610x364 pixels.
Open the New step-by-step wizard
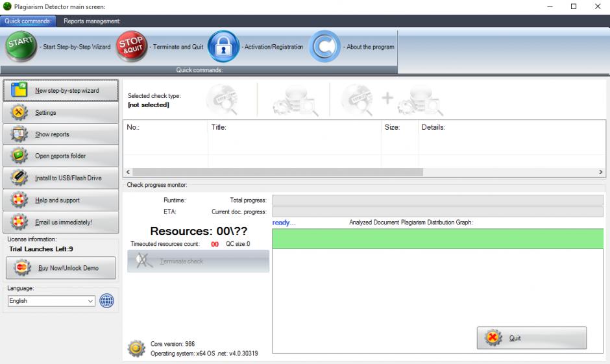point(61,91)
